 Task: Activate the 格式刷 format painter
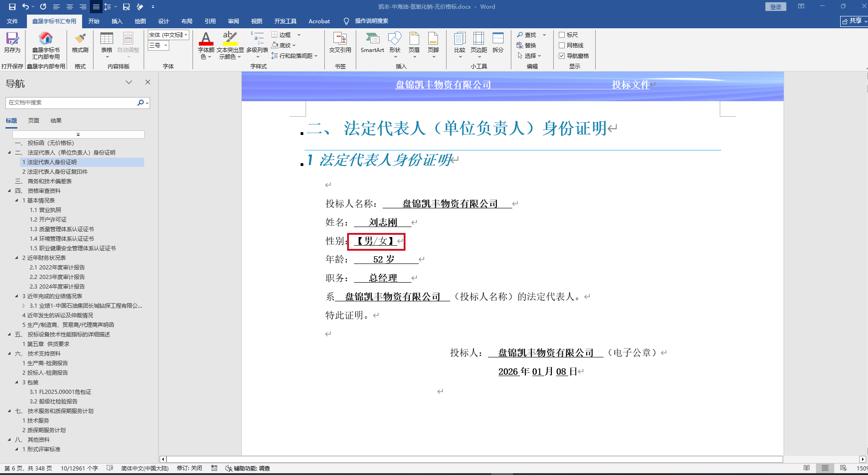point(80,42)
